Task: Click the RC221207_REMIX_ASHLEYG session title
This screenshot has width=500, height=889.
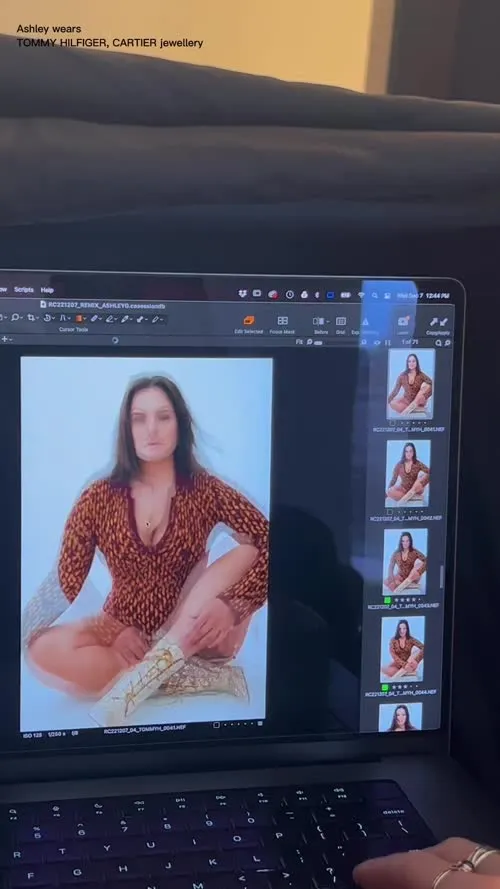Action: [107, 305]
